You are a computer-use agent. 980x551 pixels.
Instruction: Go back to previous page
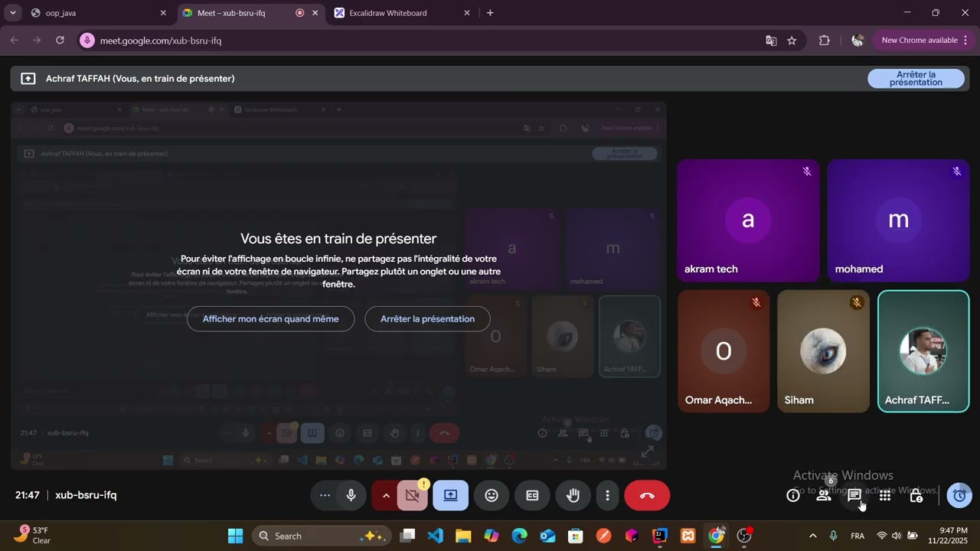pos(14,41)
